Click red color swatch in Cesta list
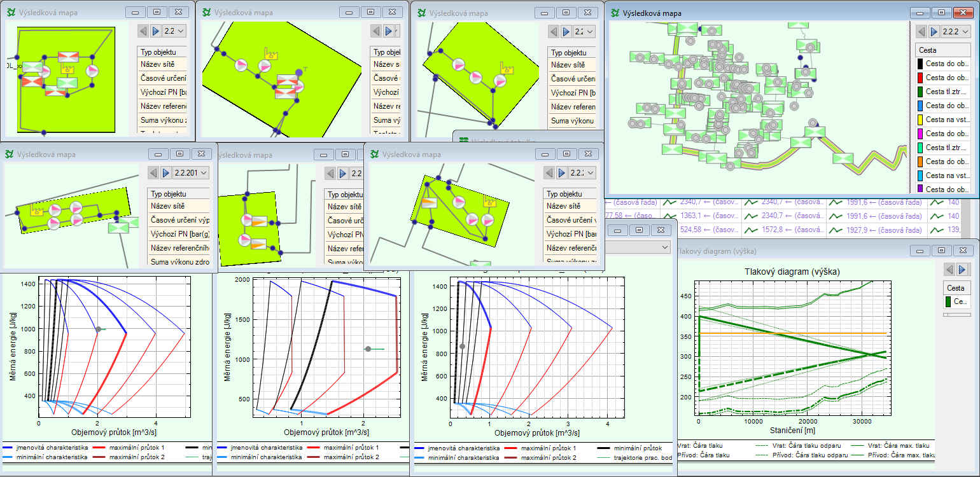This screenshot has height=477, width=980. click(920, 78)
